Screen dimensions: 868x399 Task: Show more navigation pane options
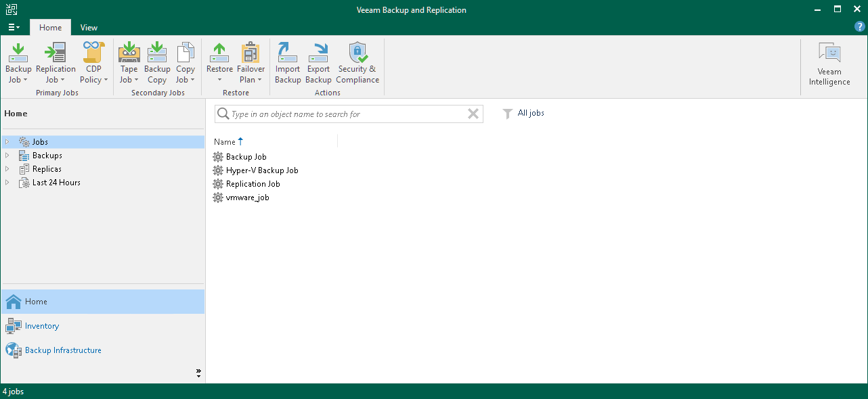(198, 373)
